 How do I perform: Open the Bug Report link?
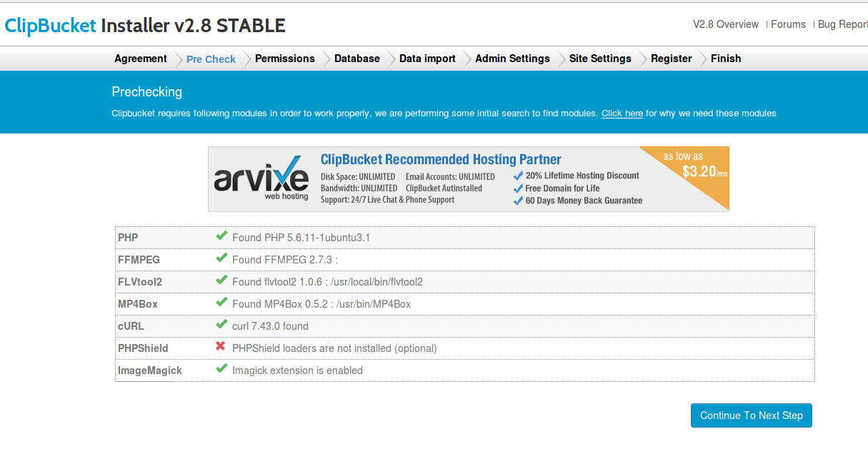click(843, 24)
